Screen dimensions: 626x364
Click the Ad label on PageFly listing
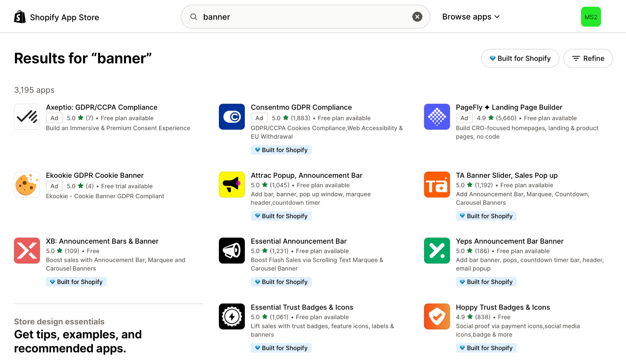[464, 118]
